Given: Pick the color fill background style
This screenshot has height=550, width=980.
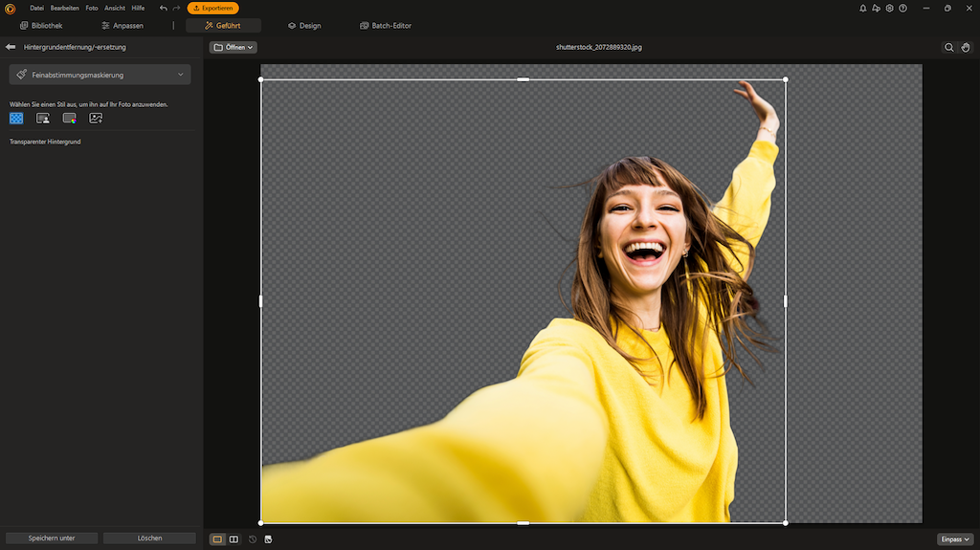Looking at the screenshot, I should pos(69,119).
